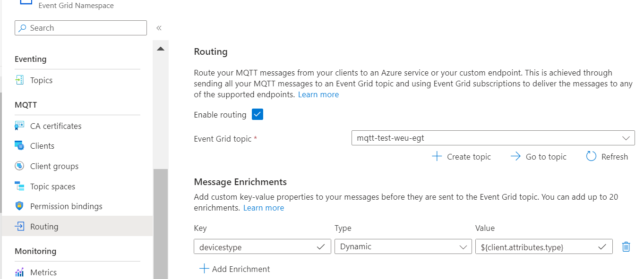Click the Topic spaces icon

point(19,186)
